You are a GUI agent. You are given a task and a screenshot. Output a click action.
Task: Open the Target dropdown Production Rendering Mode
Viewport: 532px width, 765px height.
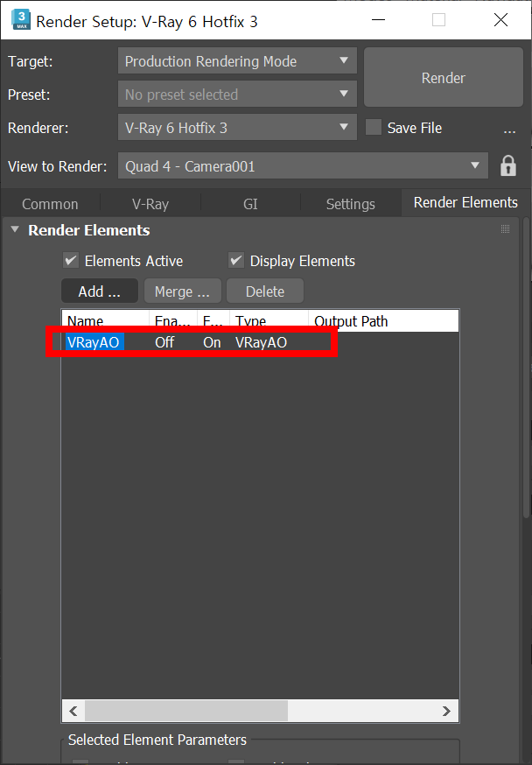237,61
